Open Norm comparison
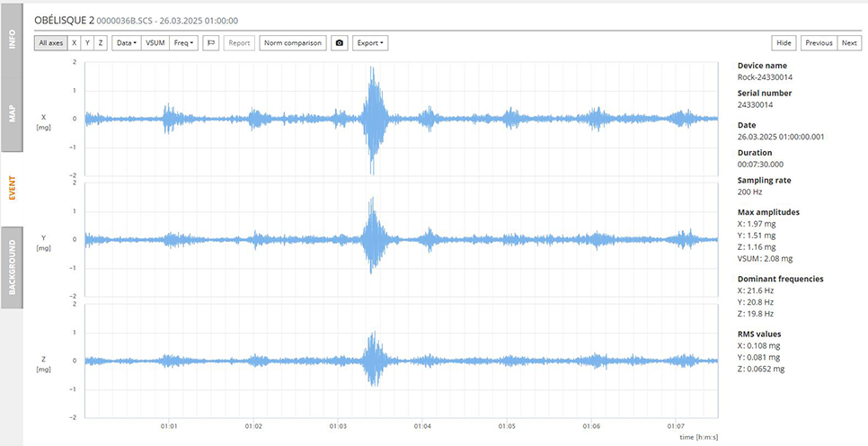Image resolution: width=868 pixels, height=446 pixels. 293,42
